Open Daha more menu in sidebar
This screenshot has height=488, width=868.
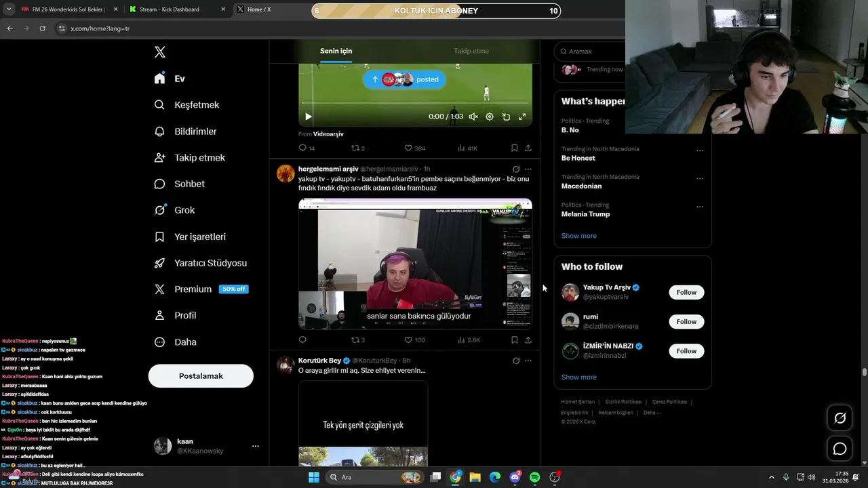pyautogui.click(x=175, y=342)
